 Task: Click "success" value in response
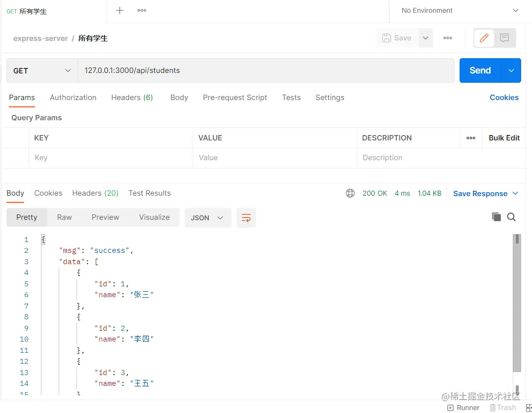(x=109, y=250)
